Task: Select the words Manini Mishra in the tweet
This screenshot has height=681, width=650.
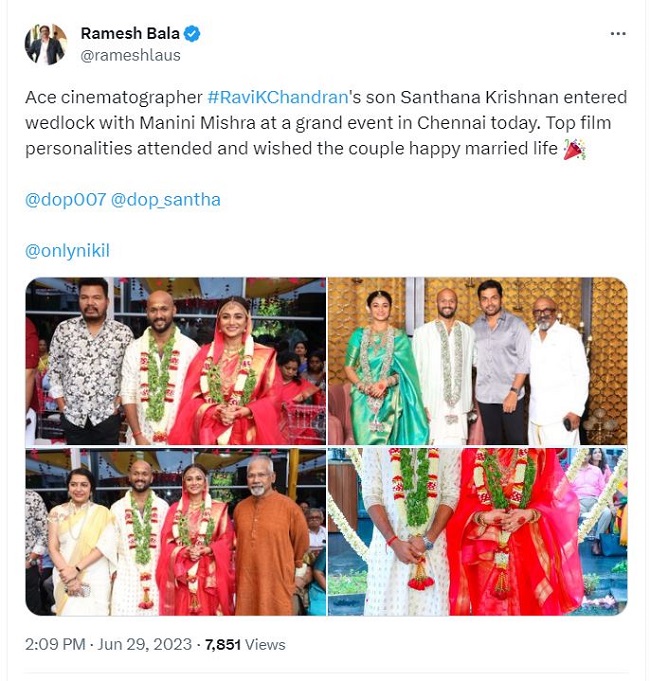Action: (x=198, y=123)
